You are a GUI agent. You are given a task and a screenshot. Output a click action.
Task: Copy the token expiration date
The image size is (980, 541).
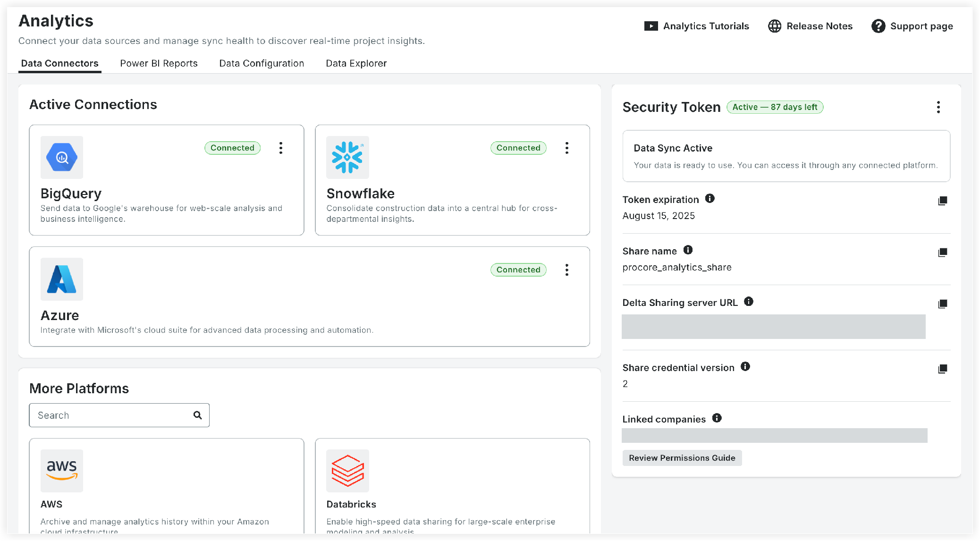pos(943,201)
